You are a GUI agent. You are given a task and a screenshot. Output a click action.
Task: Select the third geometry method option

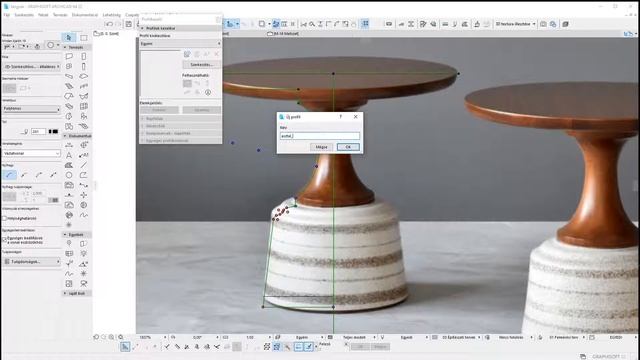tap(39, 175)
